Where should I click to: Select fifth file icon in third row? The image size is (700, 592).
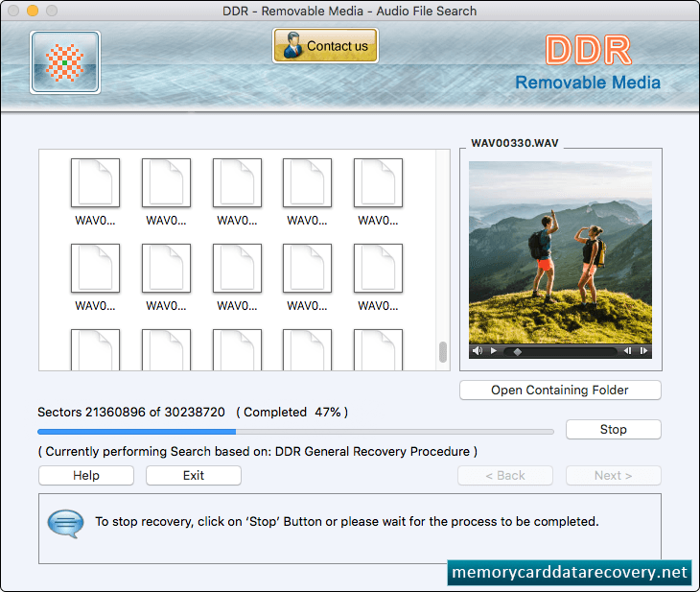click(x=378, y=350)
